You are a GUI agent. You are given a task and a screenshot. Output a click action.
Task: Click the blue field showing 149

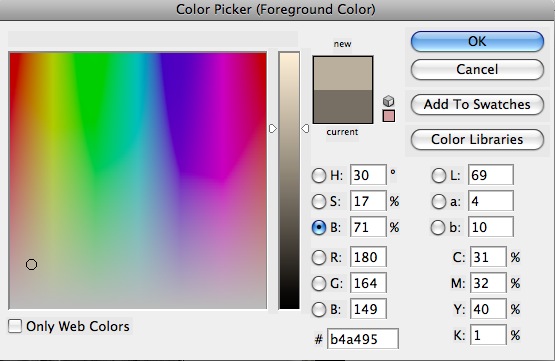pos(368,309)
